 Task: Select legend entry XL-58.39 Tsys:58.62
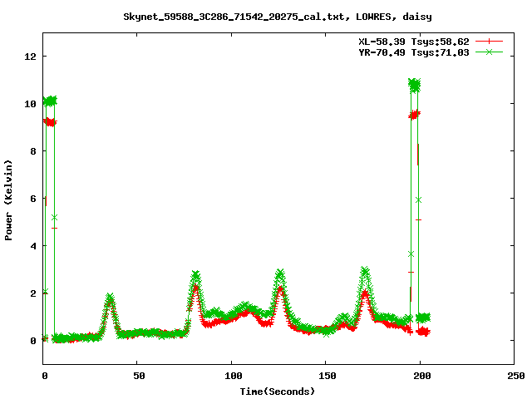pyautogui.click(x=414, y=42)
